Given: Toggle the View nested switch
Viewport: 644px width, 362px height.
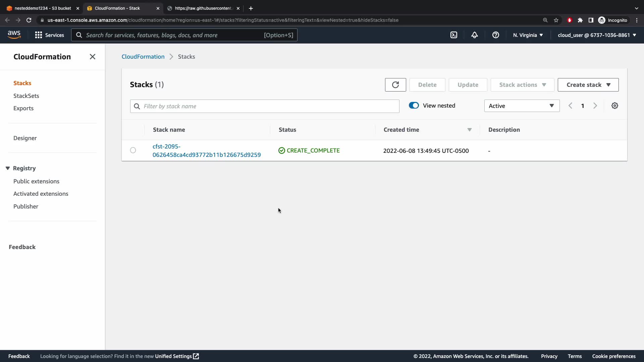Looking at the screenshot, I should [x=414, y=106].
